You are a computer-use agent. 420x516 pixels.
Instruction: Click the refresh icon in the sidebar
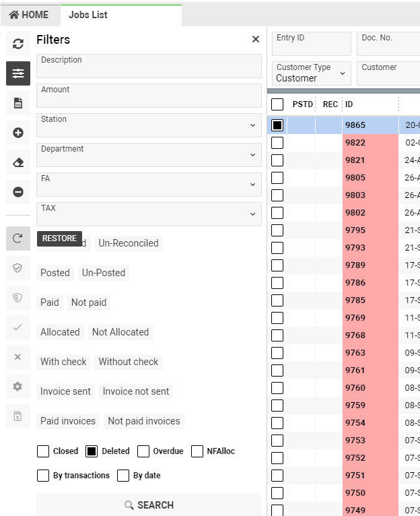18,44
